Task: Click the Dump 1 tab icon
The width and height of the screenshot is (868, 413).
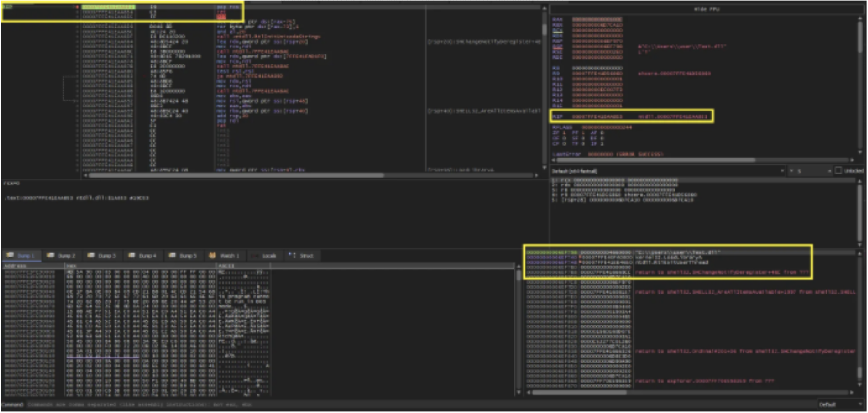Action: [10, 256]
